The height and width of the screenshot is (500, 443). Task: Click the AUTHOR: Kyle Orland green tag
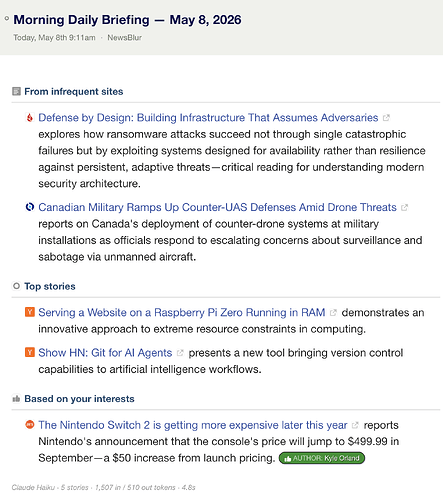click(322, 458)
